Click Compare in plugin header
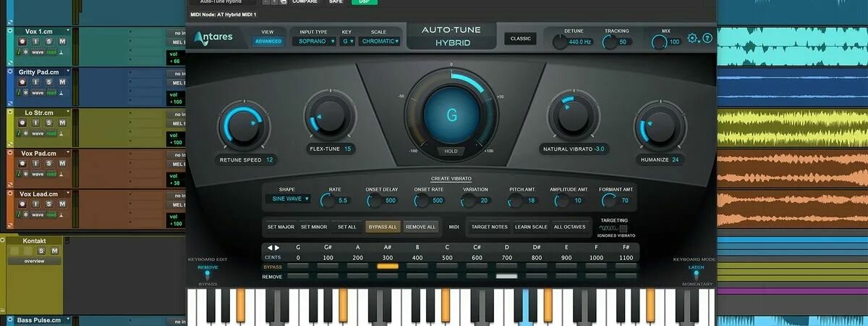868x326 pixels. click(305, 1)
